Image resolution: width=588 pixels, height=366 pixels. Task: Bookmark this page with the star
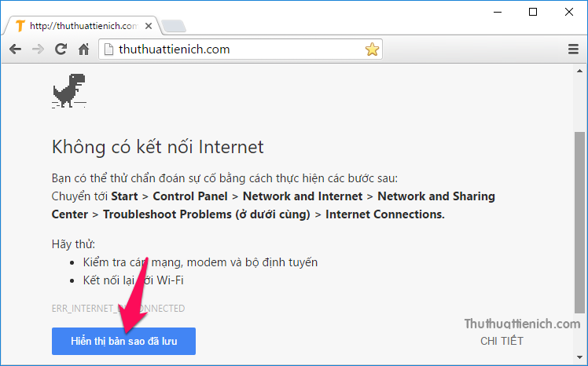tap(372, 49)
